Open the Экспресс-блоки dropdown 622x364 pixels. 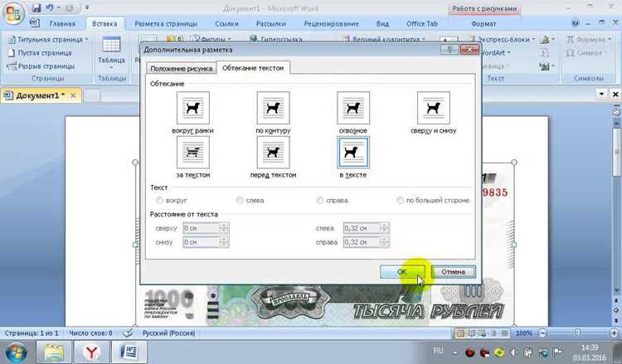point(534,40)
